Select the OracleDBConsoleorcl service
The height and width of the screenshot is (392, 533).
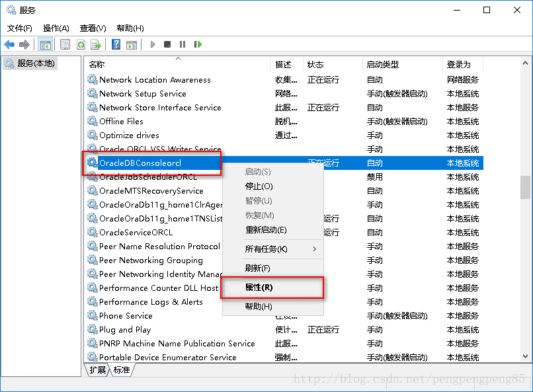(140, 163)
